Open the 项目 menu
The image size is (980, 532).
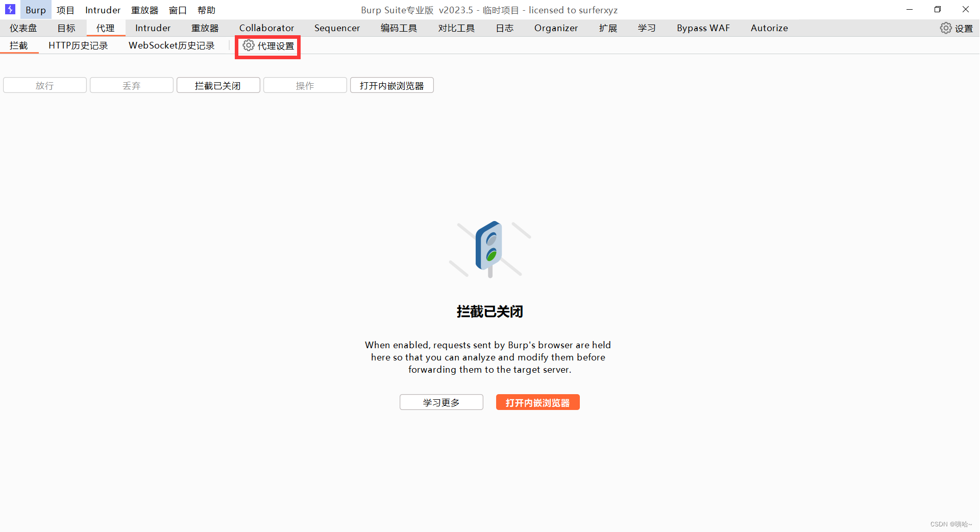(65, 10)
